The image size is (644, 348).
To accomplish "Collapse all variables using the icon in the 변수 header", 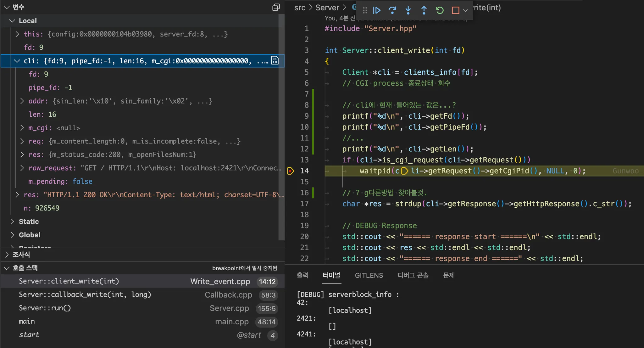I will tap(276, 7).
